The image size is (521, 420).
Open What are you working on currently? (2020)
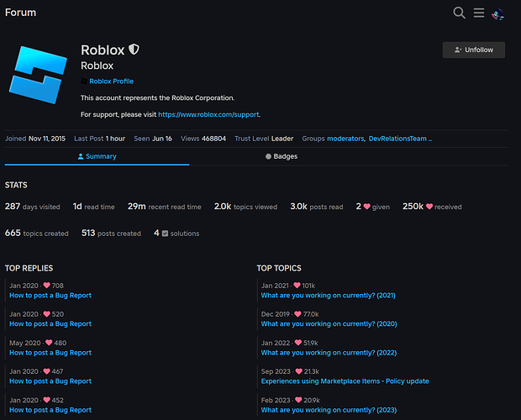[x=329, y=323]
